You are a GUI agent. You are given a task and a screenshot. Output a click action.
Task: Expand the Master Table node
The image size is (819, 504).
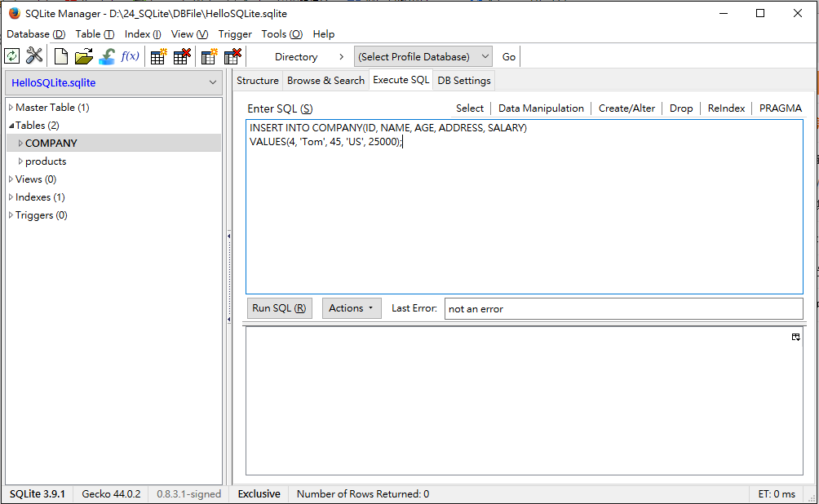pos(11,107)
